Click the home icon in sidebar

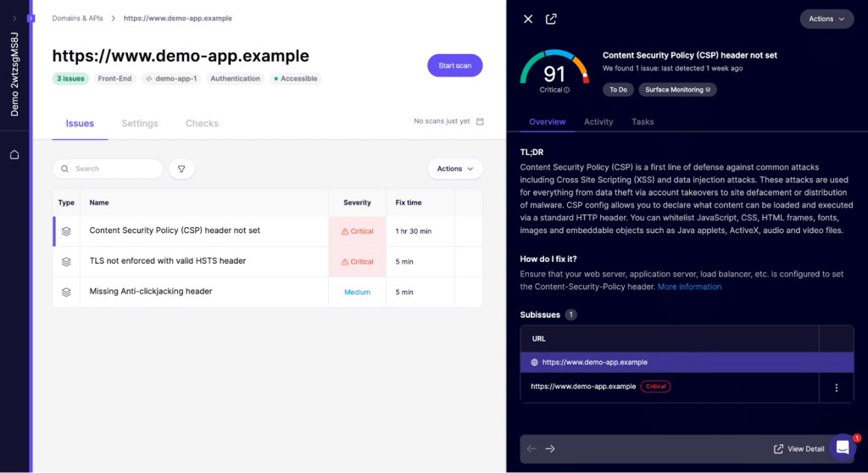(14, 154)
